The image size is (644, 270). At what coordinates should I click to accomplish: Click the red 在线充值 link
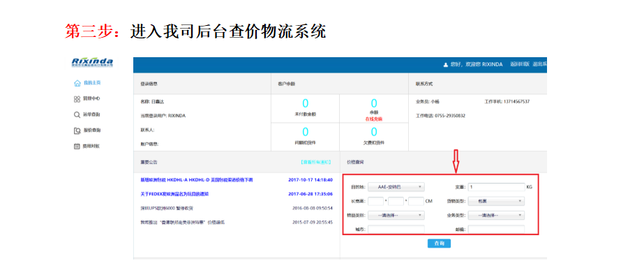[374, 119]
